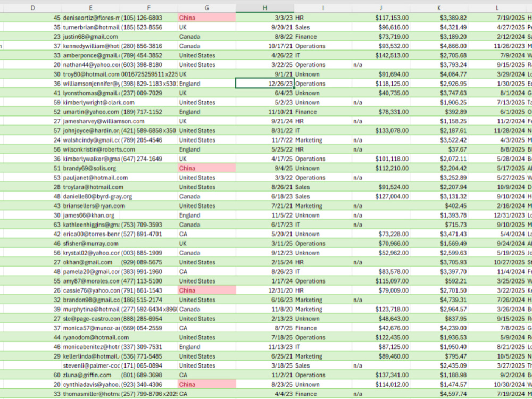Click email james66@khan.org
The image size is (532, 399).
click(x=90, y=215)
